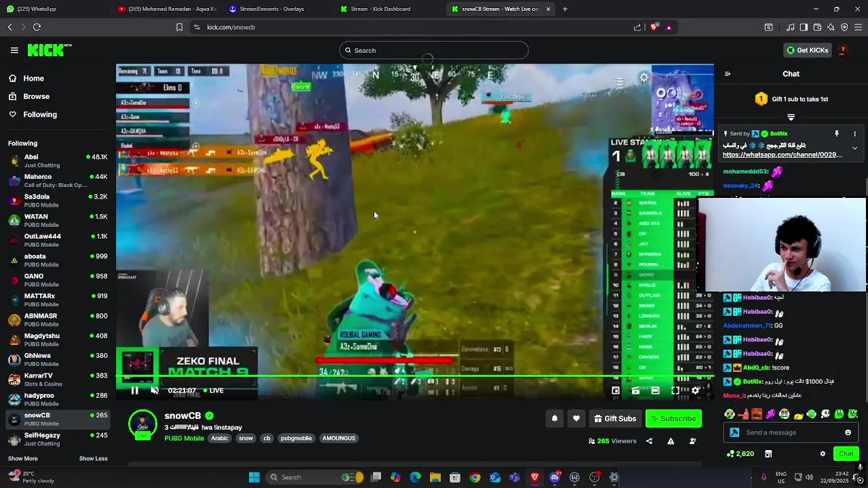Open the Sa3dola channel in sidebar

pyautogui.click(x=57, y=201)
